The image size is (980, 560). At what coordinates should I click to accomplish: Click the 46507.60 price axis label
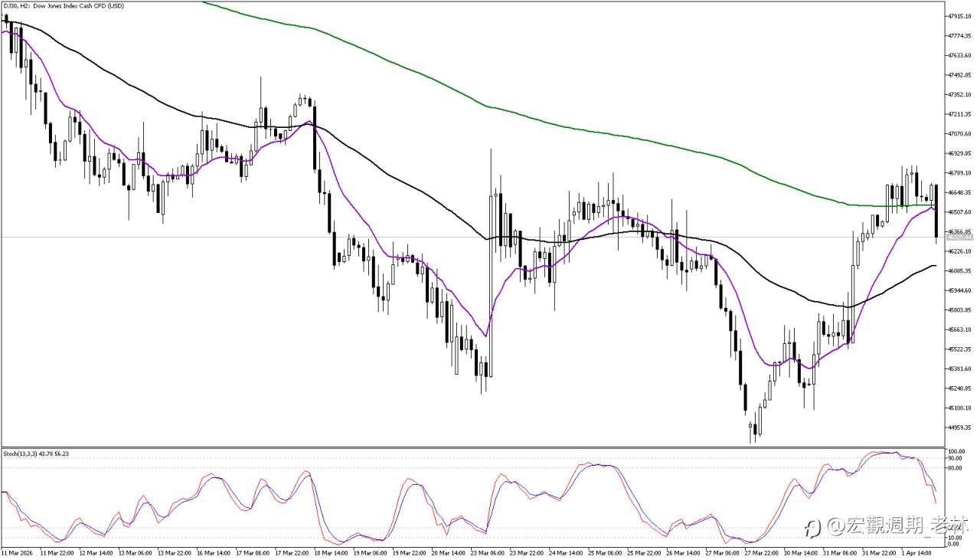coord(960,212)
